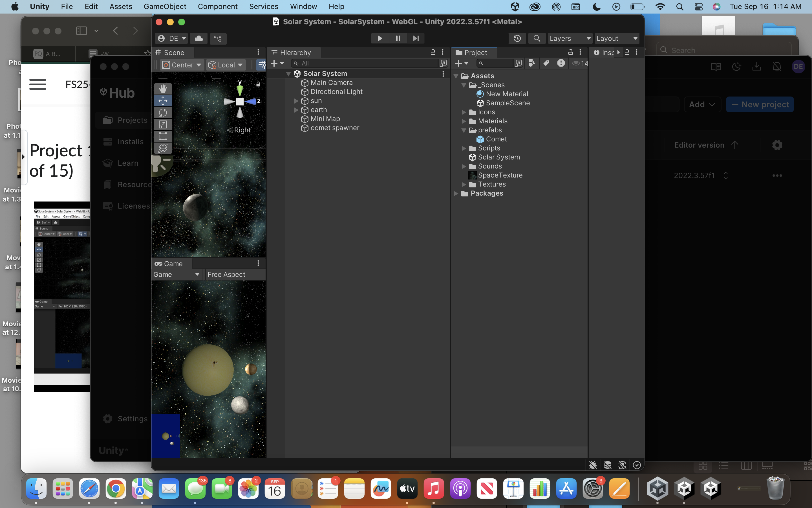Screen dimensions: 812x508
Task: Select the Move tool in Scene toolbar
Action: click(163, 100)
